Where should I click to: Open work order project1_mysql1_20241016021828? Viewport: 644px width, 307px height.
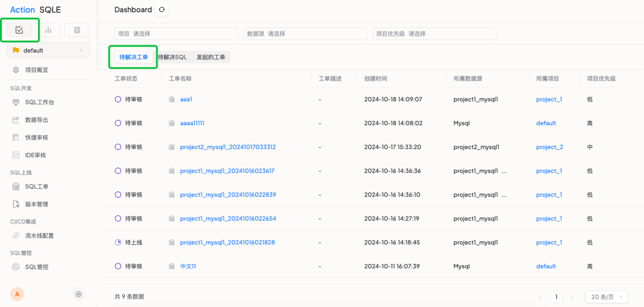[228, 242]
